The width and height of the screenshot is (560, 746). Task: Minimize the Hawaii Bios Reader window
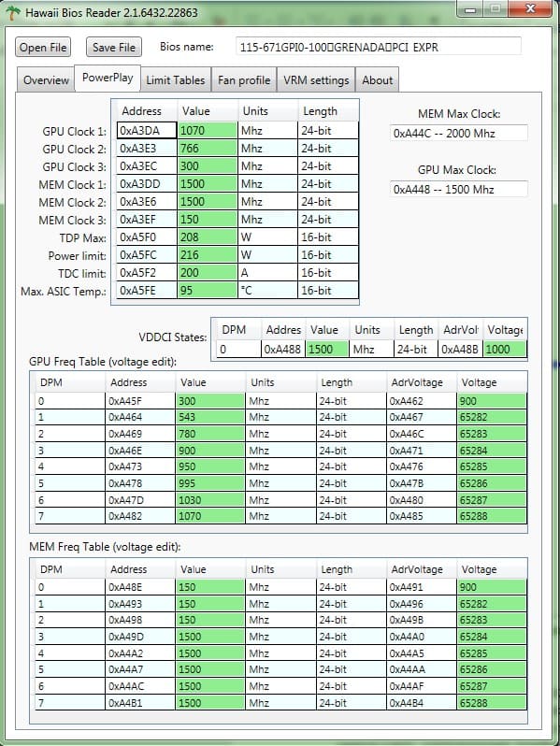coord(471,9)
